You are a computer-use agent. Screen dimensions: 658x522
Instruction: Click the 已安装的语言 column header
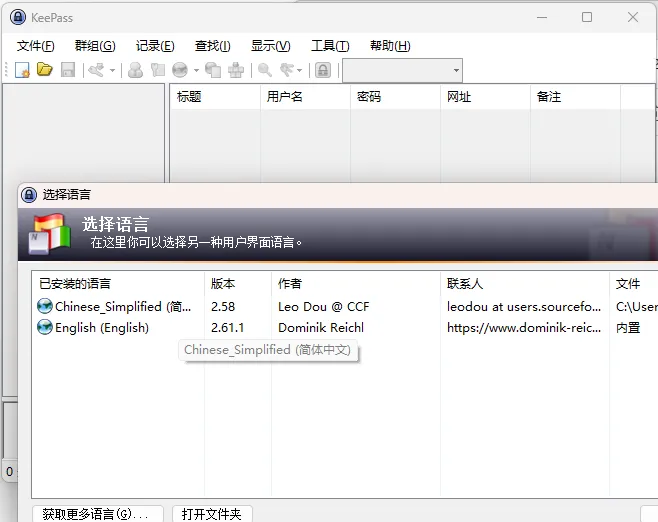tap(118, 284)
